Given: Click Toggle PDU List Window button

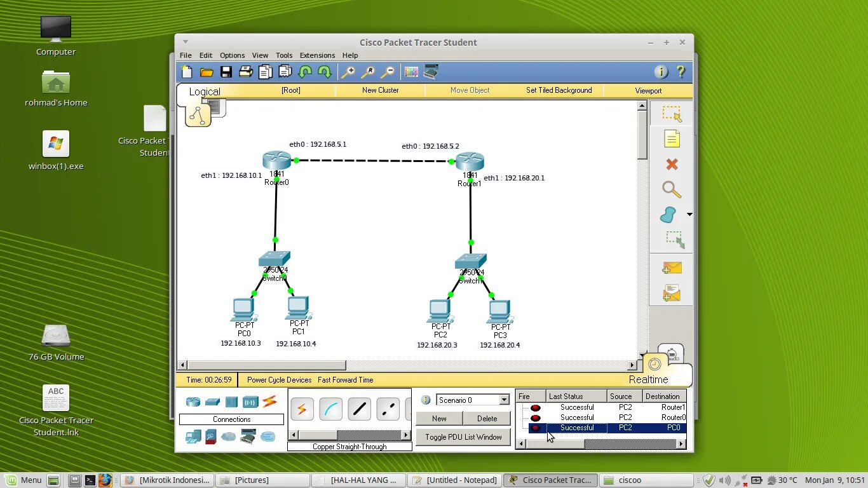Looking at the screenshot, I should point(463,437).
